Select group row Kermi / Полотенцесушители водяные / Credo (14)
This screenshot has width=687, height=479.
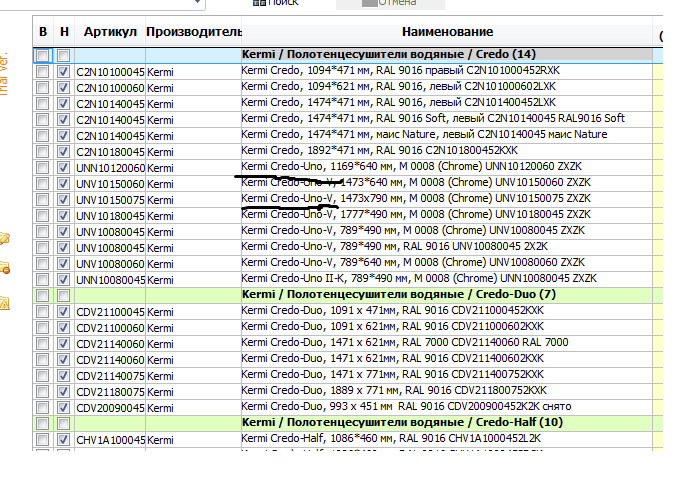click(x=389, y=54)
